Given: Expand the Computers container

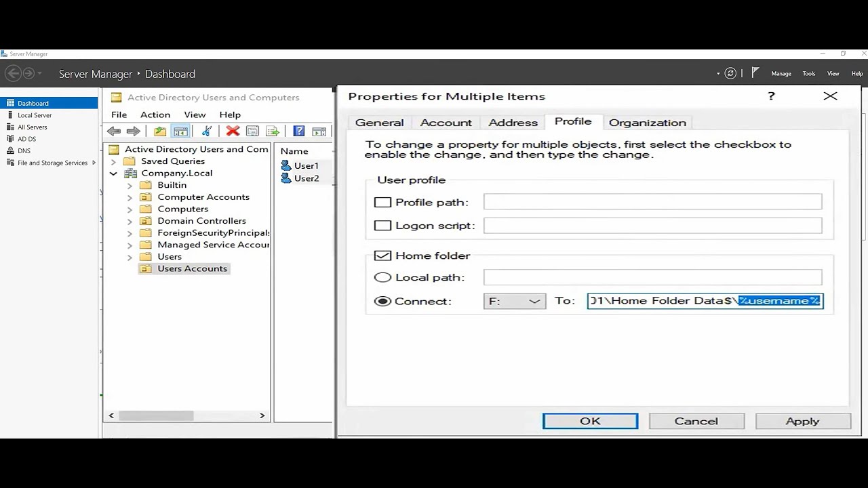Looking at the screenshot, I should point(130,209).
